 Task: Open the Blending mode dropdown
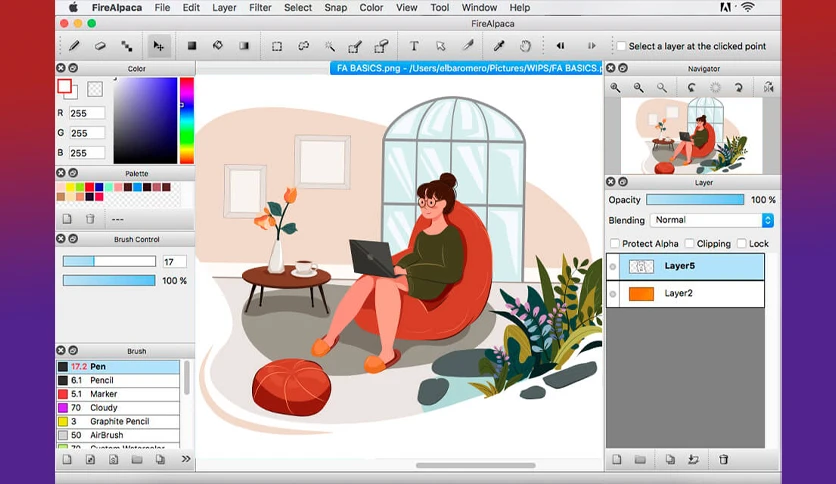click(x=712, y=220)
